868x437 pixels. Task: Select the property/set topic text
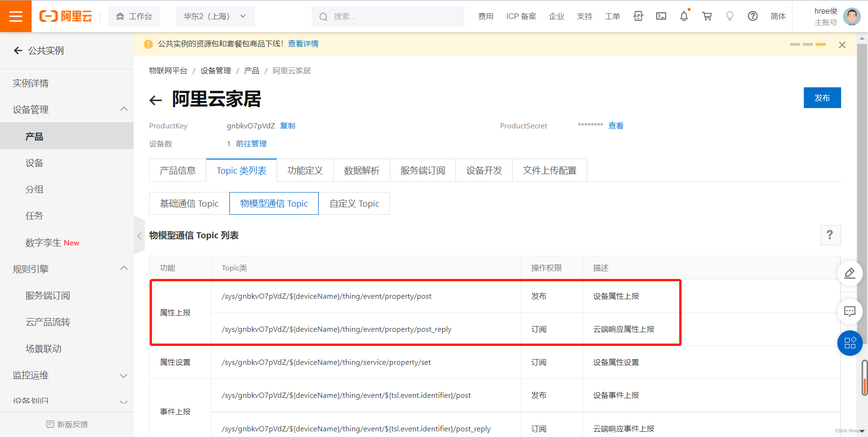326,362
